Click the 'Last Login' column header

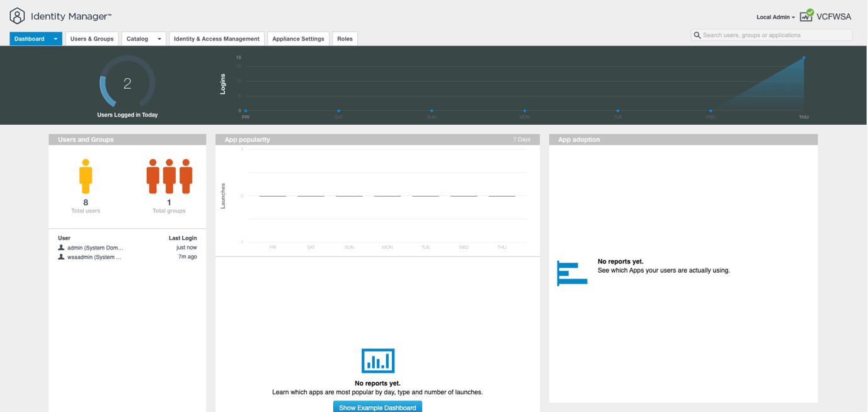[183, 238]
